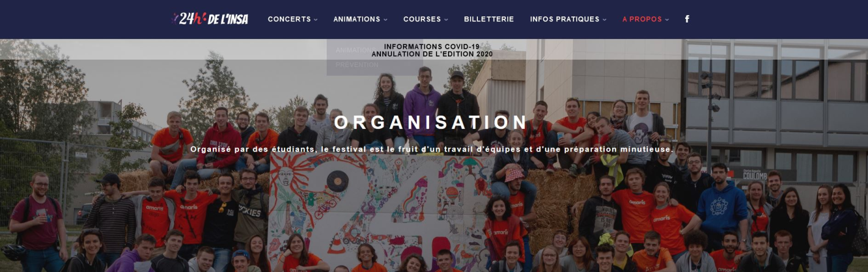Click the Organisation page heading

click(x=432, y=122)
